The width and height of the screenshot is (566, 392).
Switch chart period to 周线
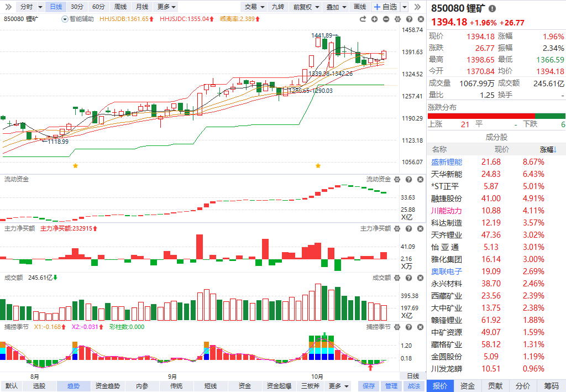click(120, 7)
